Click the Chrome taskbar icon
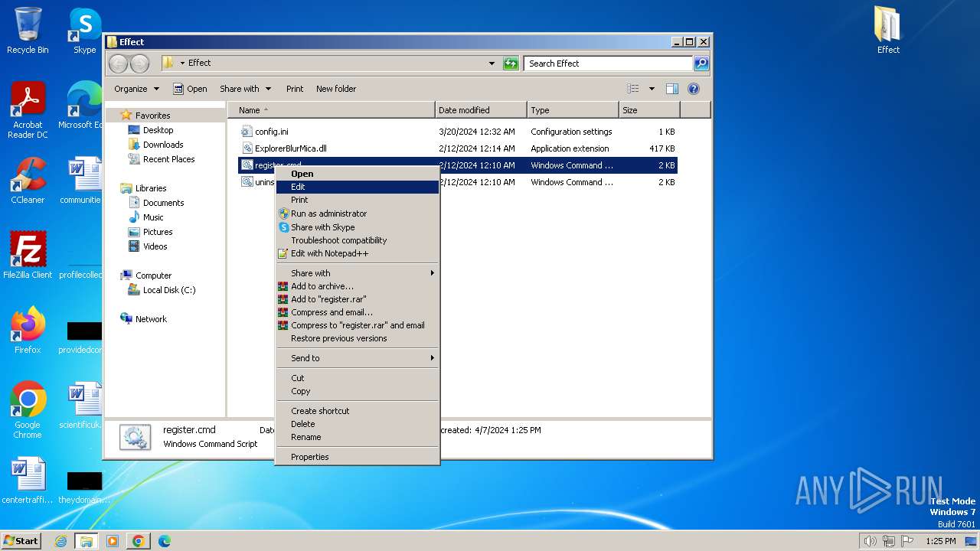Screen dimensions: 980x551 (x=138, y=541)
